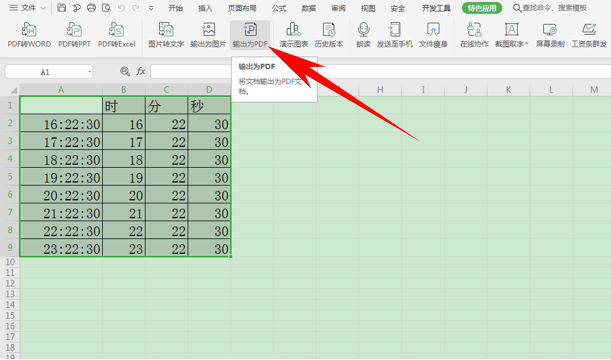
Task: Open the 历史版本 history icon
Action: [329, 35]
